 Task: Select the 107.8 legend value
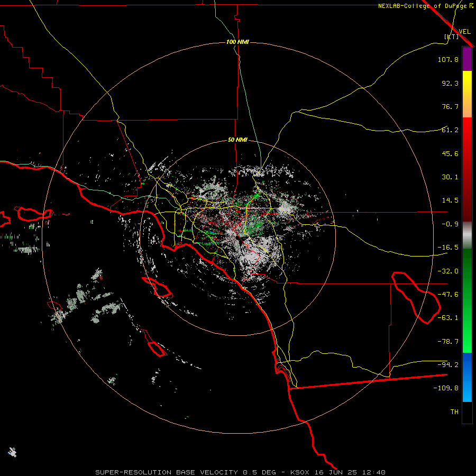(448, 59)
